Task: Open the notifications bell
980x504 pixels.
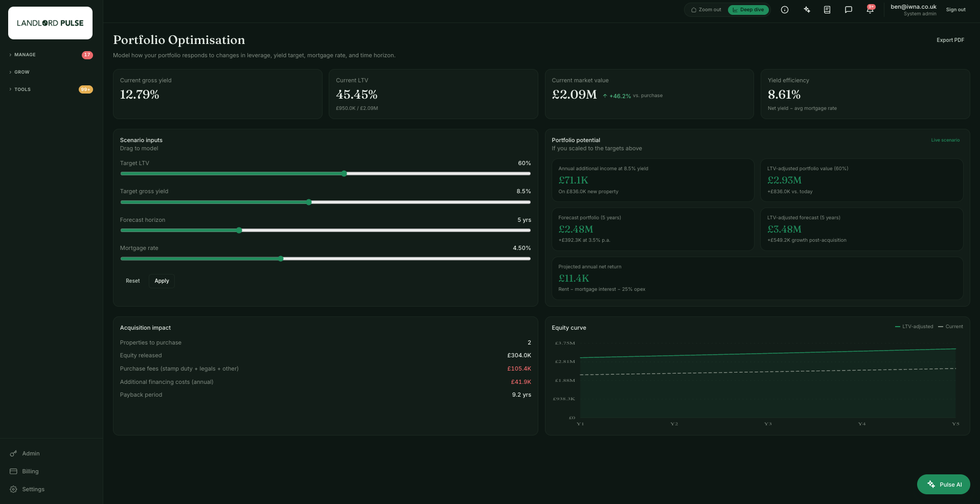Action: tap(870, 10)
